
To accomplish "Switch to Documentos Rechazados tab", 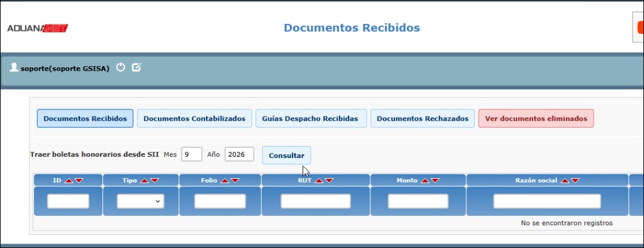I will (423, 118).
